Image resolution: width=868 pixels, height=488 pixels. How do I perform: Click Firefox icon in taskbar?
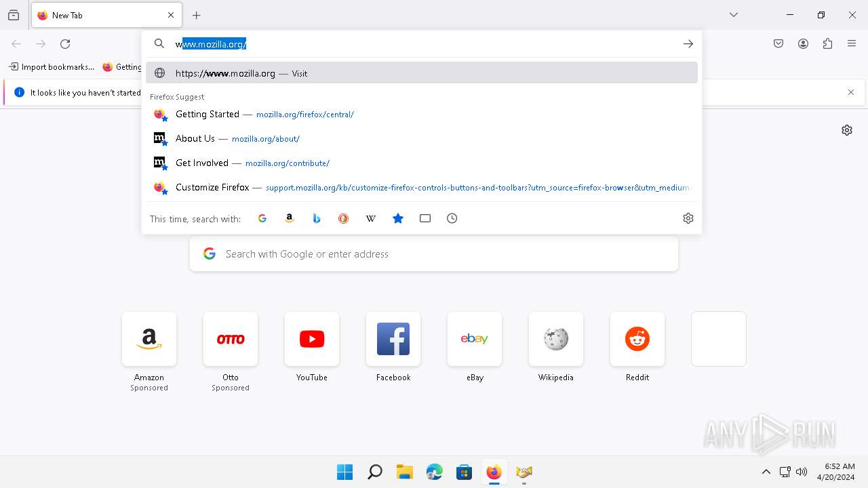coord(494,472)
